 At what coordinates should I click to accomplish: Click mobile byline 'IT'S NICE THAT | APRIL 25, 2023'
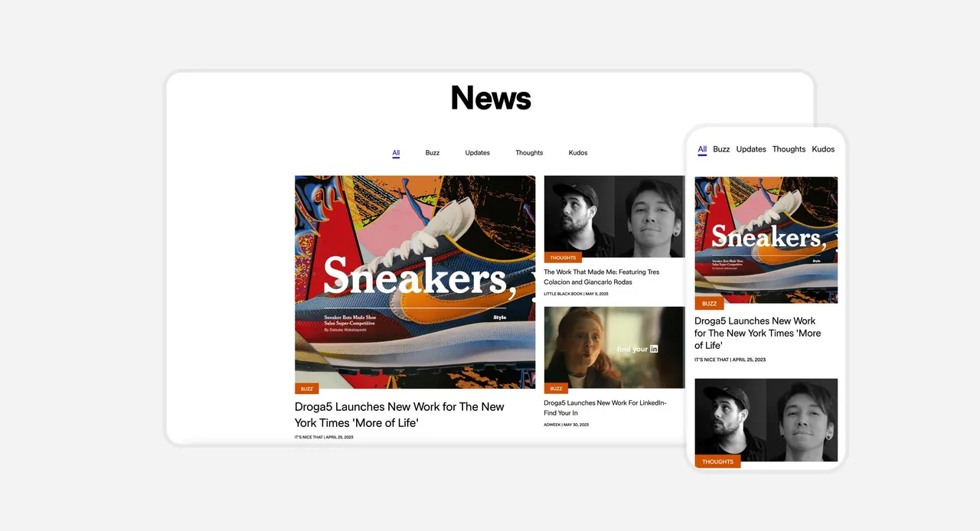pos(730,360)
